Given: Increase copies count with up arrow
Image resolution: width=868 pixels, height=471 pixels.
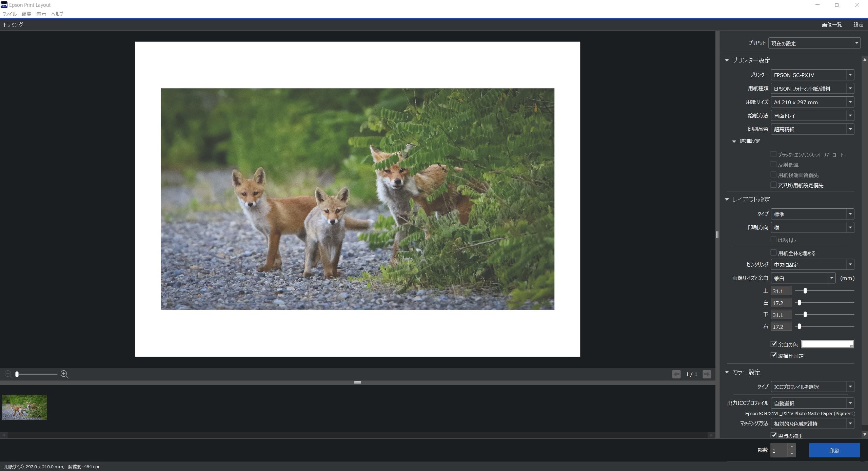Looking at the screenshot, I should point(792,447).
